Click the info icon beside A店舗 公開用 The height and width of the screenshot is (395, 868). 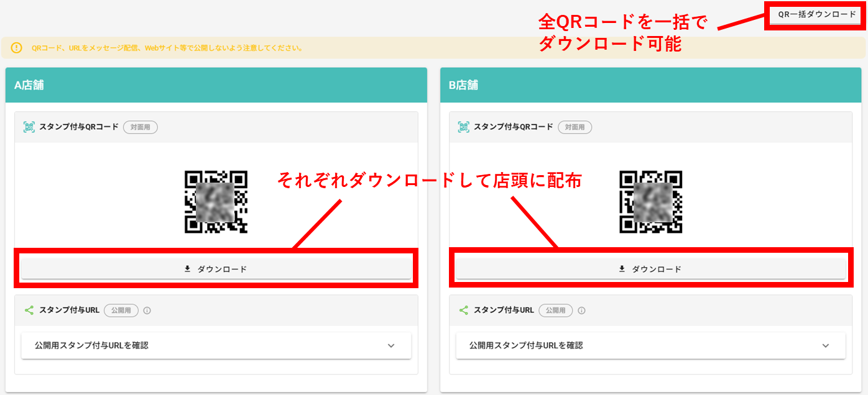147,311
